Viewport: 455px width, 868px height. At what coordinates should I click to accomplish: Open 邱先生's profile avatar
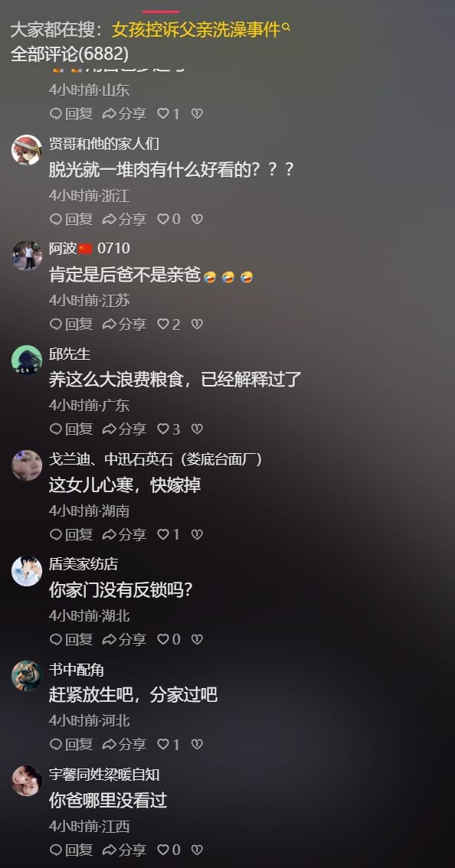[27, 361]
